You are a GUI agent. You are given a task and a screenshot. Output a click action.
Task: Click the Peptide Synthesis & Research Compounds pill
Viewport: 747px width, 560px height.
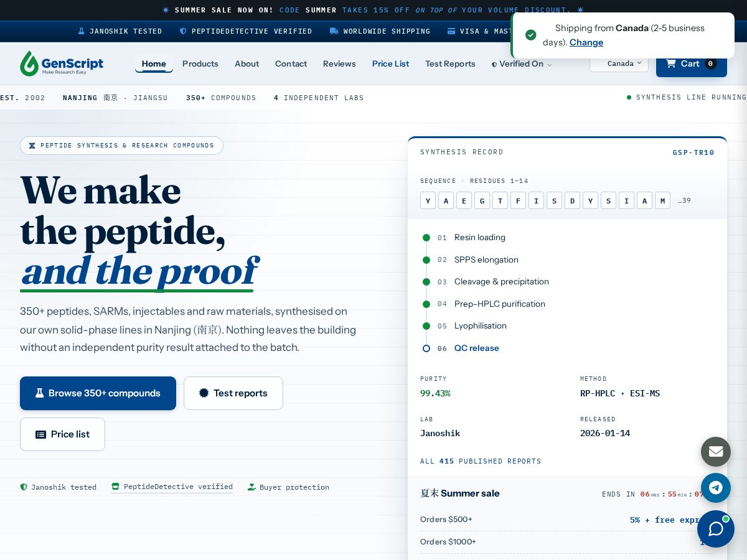click(121, 146)
